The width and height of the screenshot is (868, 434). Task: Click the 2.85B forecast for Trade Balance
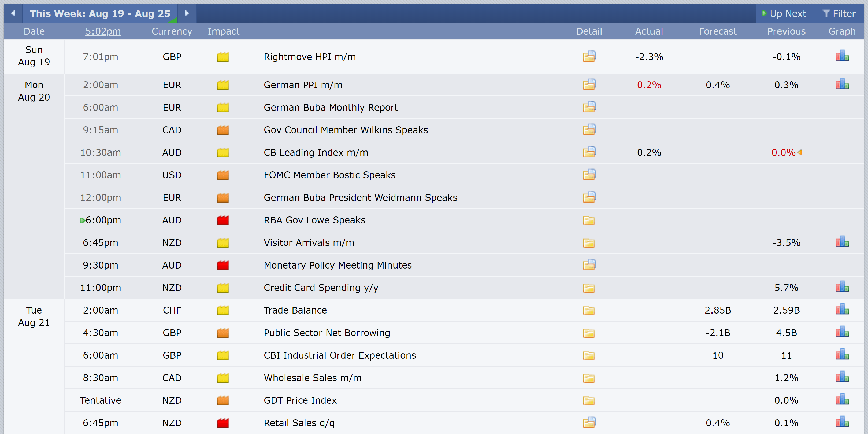tap(718, 310)
